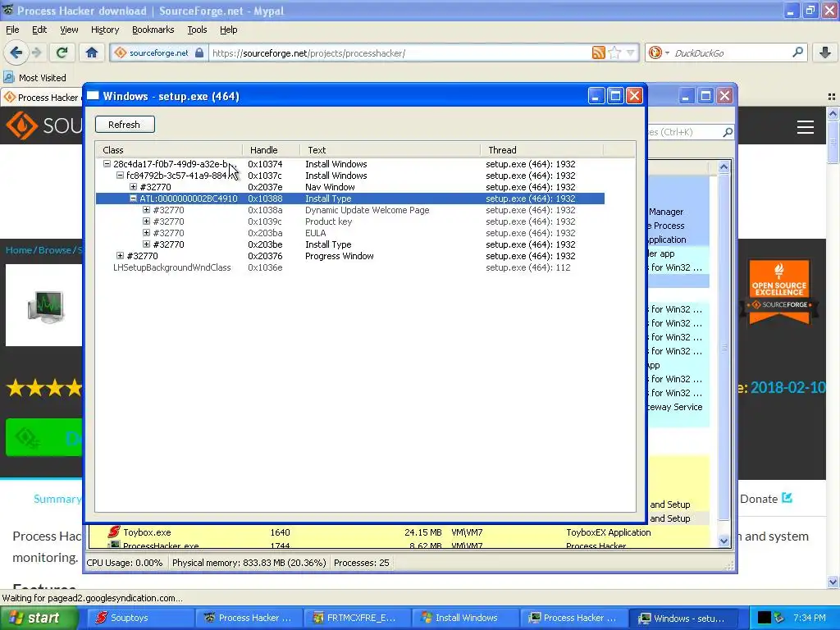Click the browser page scroll-down arrow
The height and width of the screenshot is (630, 840).
coord(833,582)
